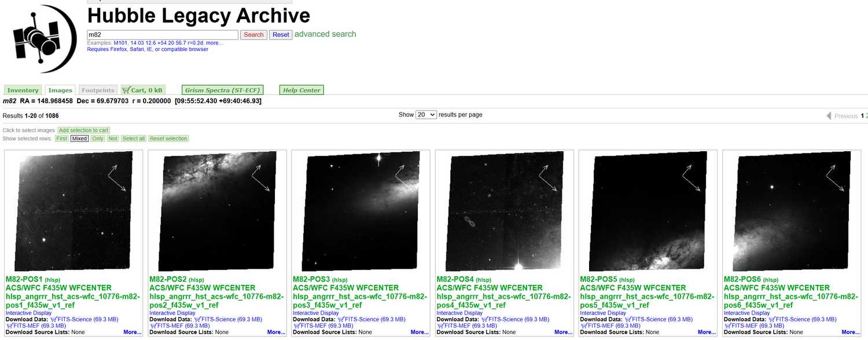
Task: Click the RA = 148.968458 coordinates text
Action: (x=46, y=101)
